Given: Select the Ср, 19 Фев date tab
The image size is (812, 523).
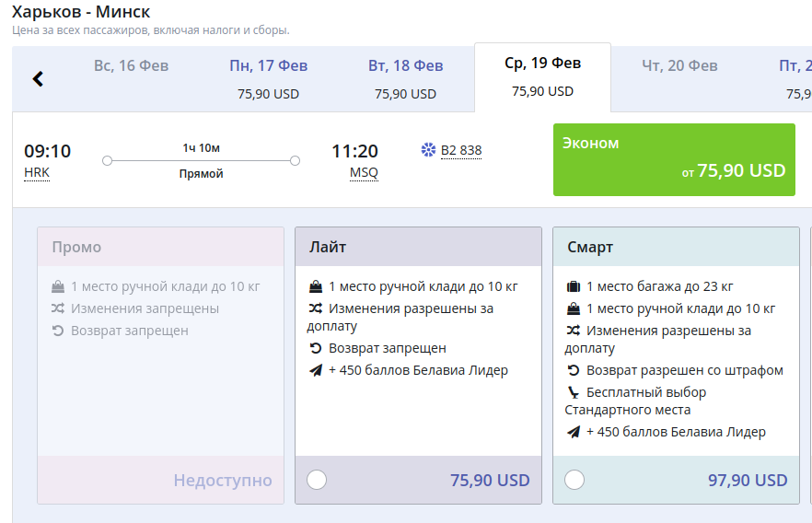Looking at the screenshot, I should (542, 76).
